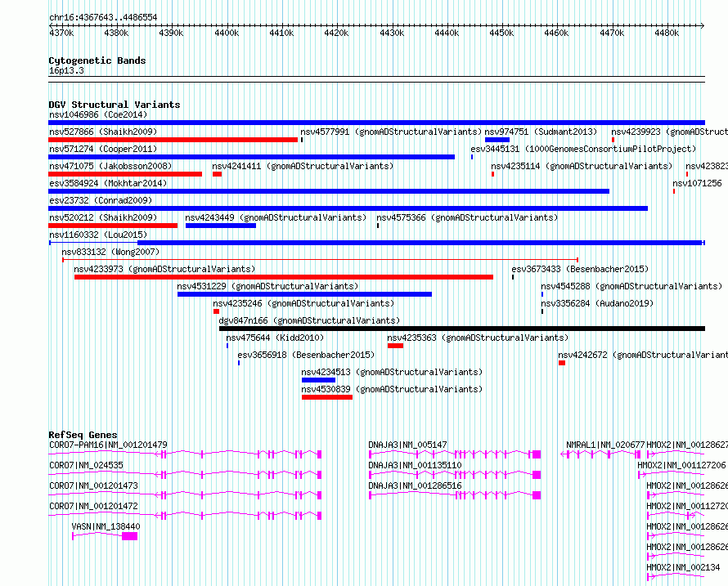Image resolution: width=728 pixels, height=586 pixels.
Task: Open the CORO7|NM_001201473 transcript label
Action: click(x=93, y=485)
